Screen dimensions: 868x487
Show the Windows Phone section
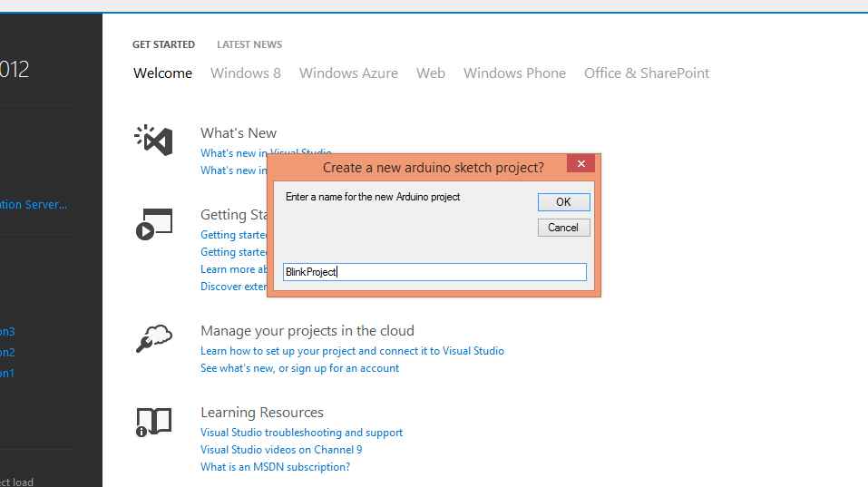pos(514,73)
